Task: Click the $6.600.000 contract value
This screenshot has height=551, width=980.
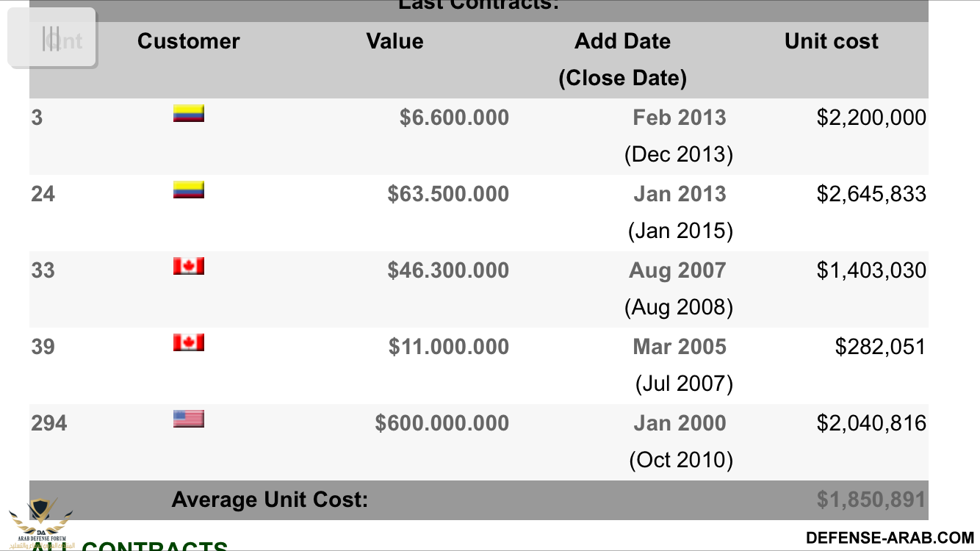Action: click(454, 118)
